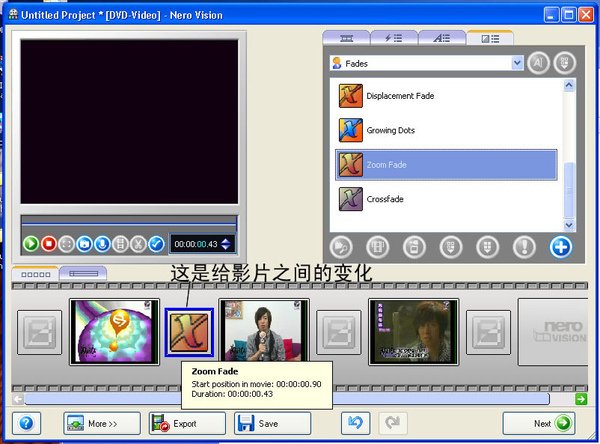Click the storyboard green scroll-right arrow
This screenshot has width=600, height=444.
coord(581,399)
